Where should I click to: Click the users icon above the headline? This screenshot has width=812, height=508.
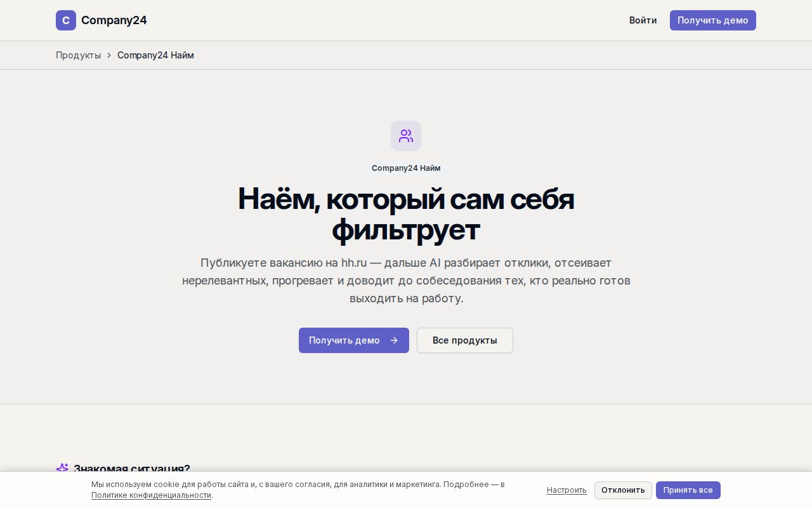(406, 136)
